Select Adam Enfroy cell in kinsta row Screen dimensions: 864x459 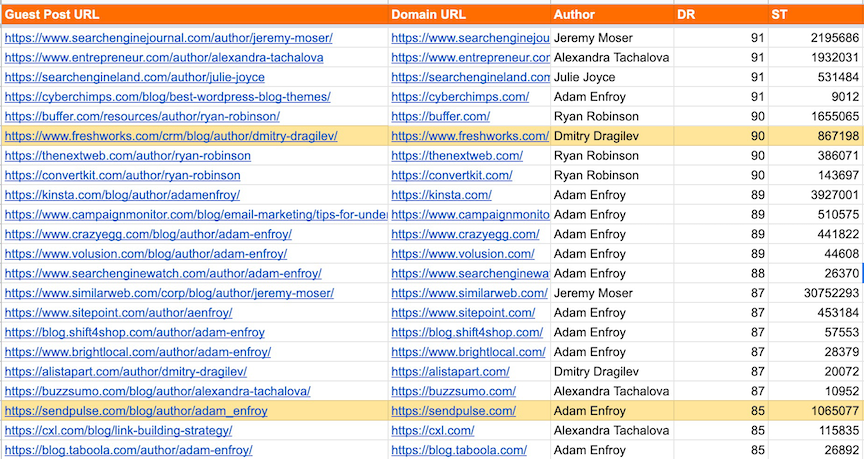coord(612,195)
